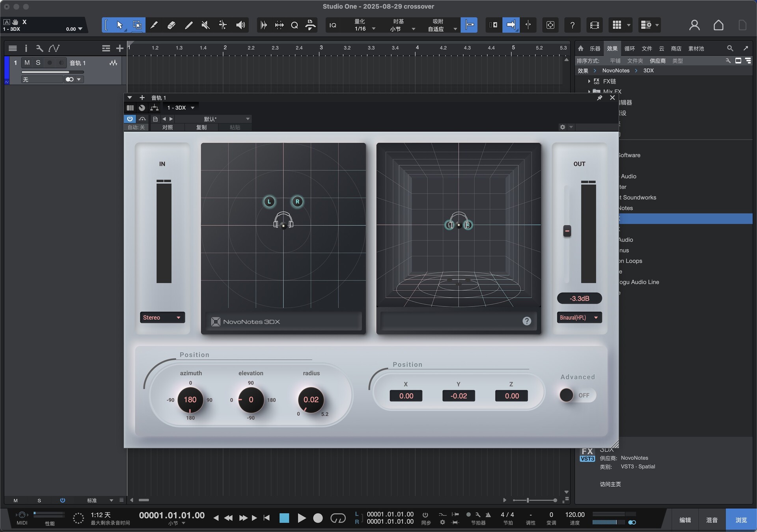Image resolution: width=757 pixels, height=532 pixels.
Task: Click the Play button in transport
Action: [302, 518]
